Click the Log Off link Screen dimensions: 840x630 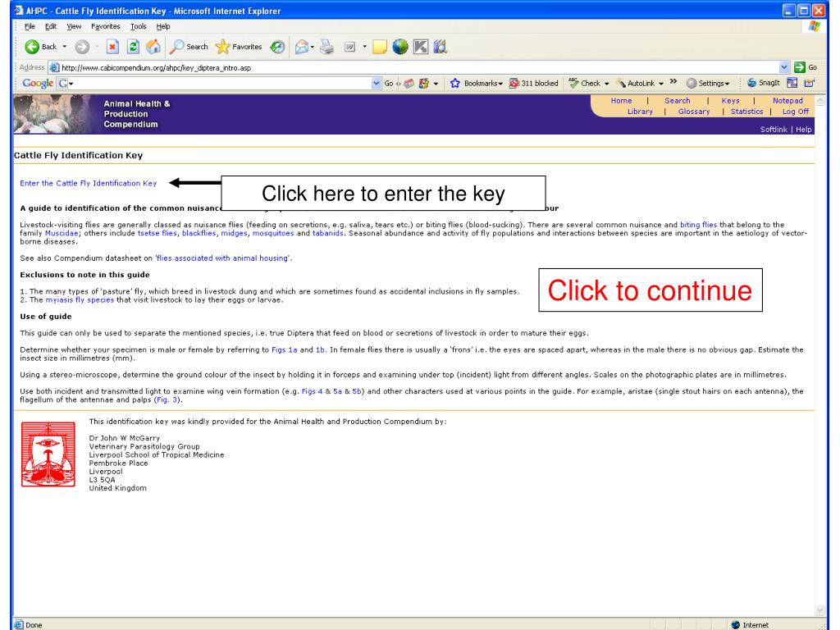pyautogui.click(x=796, y=112)
